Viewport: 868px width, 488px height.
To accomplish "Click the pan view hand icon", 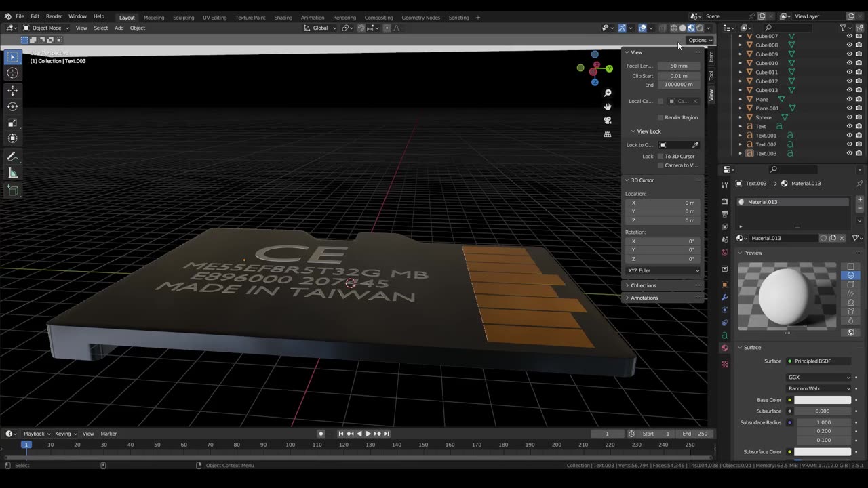I will click(x=608, y=106).
